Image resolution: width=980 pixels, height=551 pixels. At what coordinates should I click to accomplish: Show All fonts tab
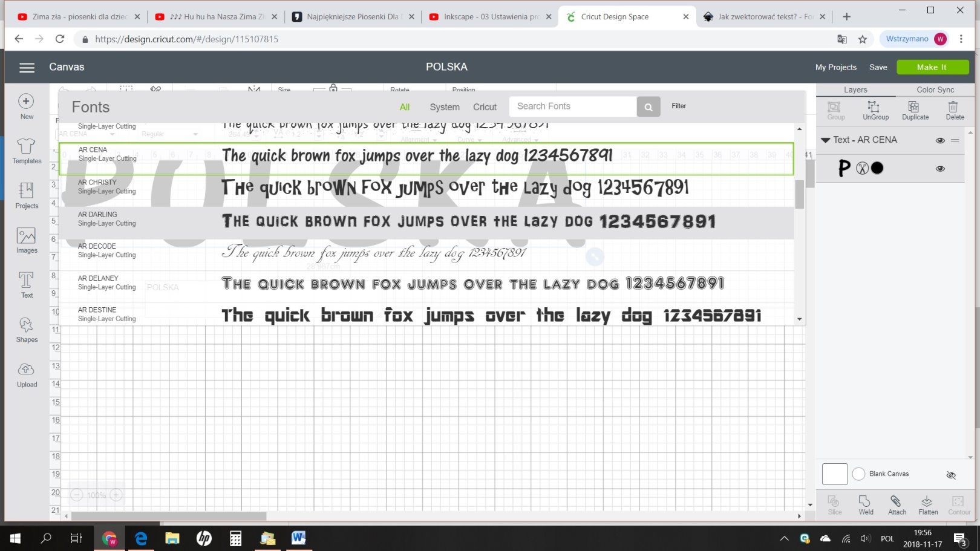click(x=405, y=107)
